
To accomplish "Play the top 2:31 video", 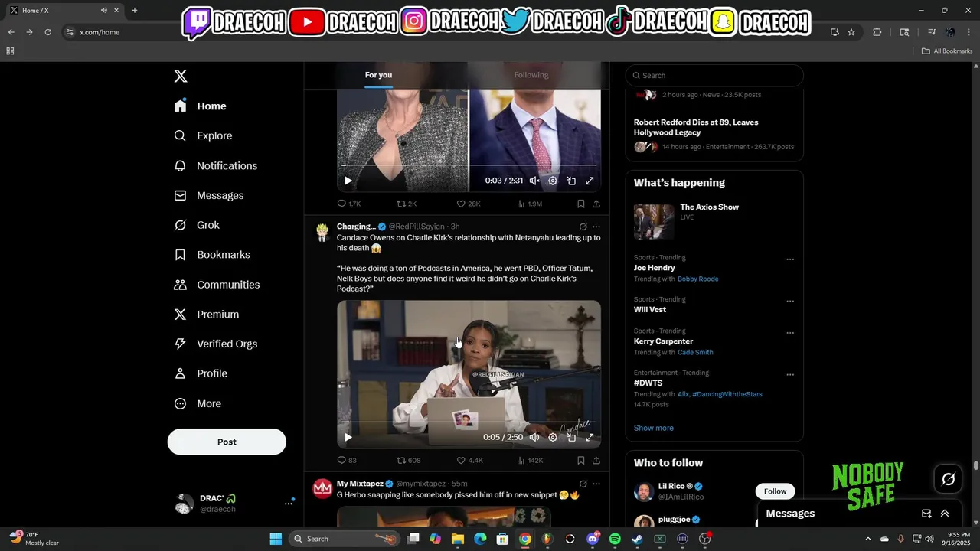I will click(348, 181).
